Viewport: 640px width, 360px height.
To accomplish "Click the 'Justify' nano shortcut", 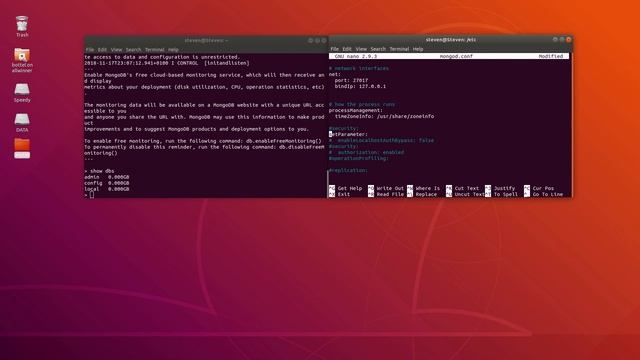I will (x=500, y=189).
